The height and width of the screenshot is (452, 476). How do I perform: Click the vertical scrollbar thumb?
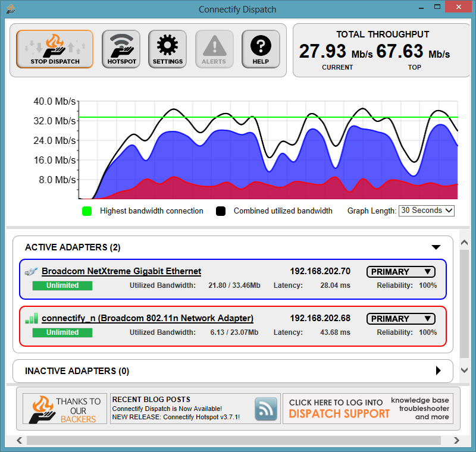[x=464, y=304]
